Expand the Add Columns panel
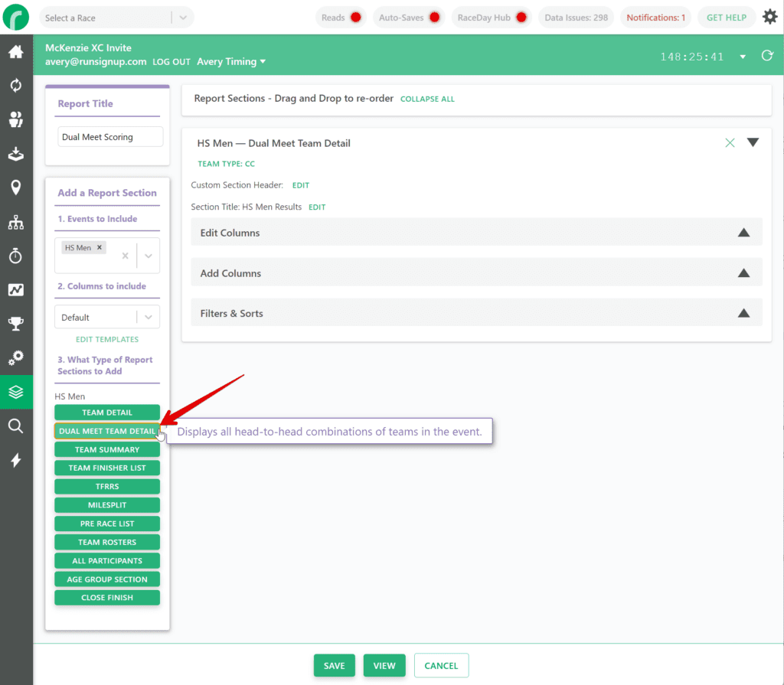This screenshot has width=784, height=685. pyautogui.click(x=476, y=273)
